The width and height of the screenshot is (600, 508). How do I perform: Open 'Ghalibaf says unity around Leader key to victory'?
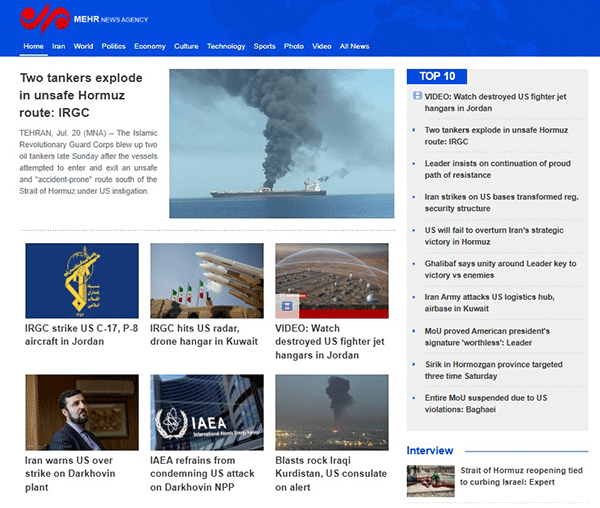[x=501, y=269]
